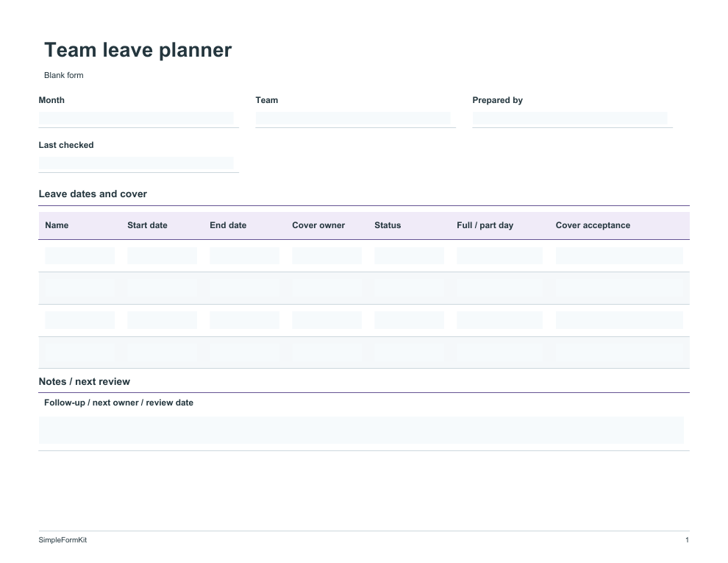Click 'Follow-up / next owner / review date' label
Screen dimensions: 728x563
(119, 403)
